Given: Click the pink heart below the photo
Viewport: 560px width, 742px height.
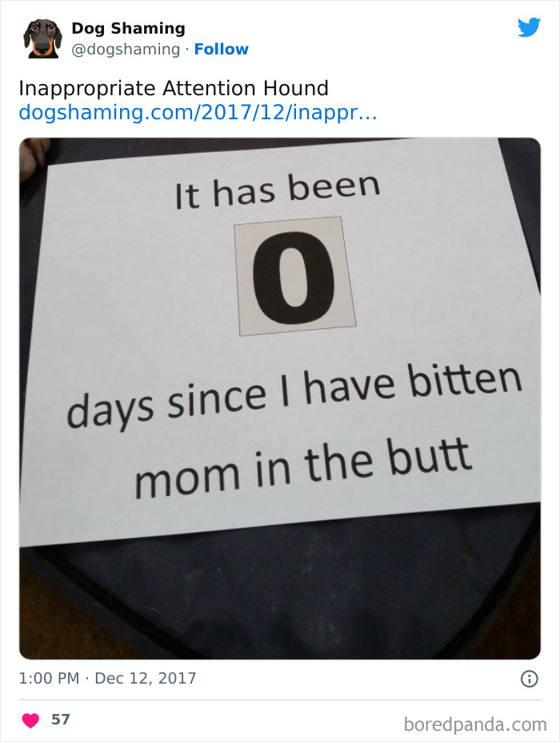Looking at the screenshot, I should click(x=29, y=719).
